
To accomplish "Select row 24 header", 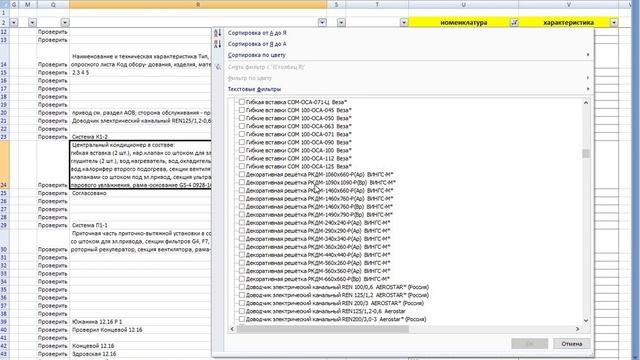I will click(4, 165).
